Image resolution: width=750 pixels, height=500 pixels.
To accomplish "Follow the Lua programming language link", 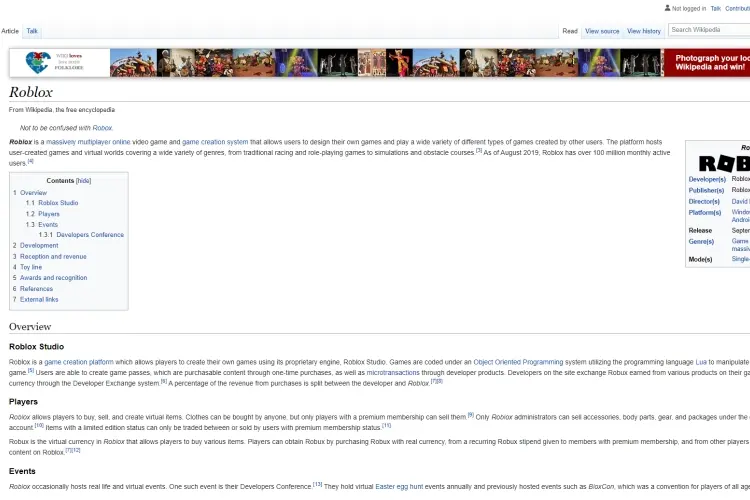I will point(701,362).
